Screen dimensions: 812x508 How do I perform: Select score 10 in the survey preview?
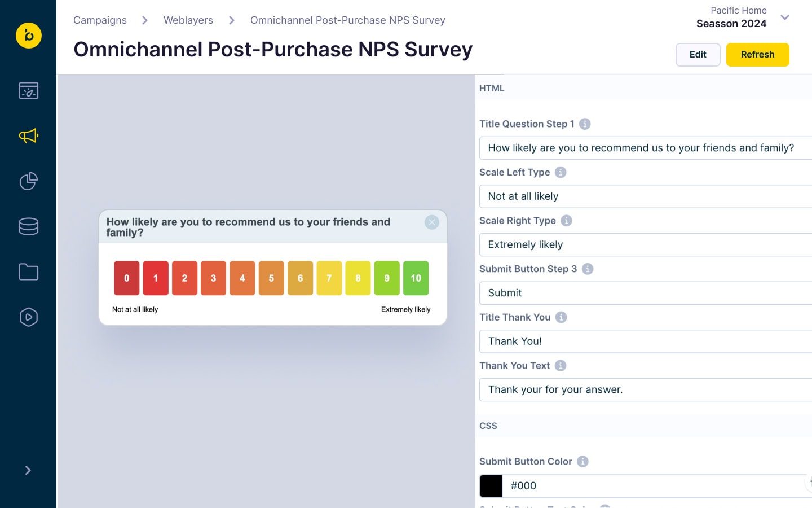[x=416, y=278]
